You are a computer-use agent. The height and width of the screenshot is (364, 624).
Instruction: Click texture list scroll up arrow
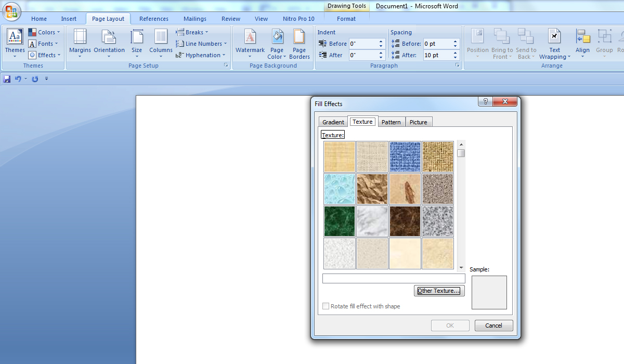461,145
